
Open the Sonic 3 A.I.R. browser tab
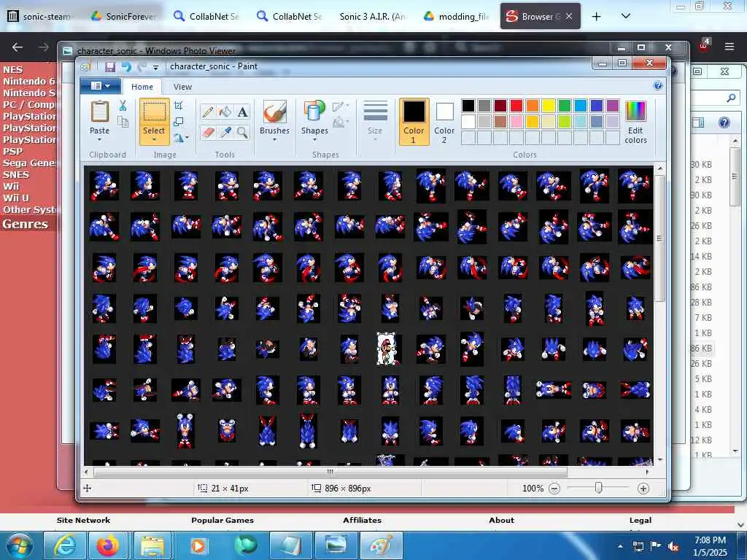click(371, 16)
